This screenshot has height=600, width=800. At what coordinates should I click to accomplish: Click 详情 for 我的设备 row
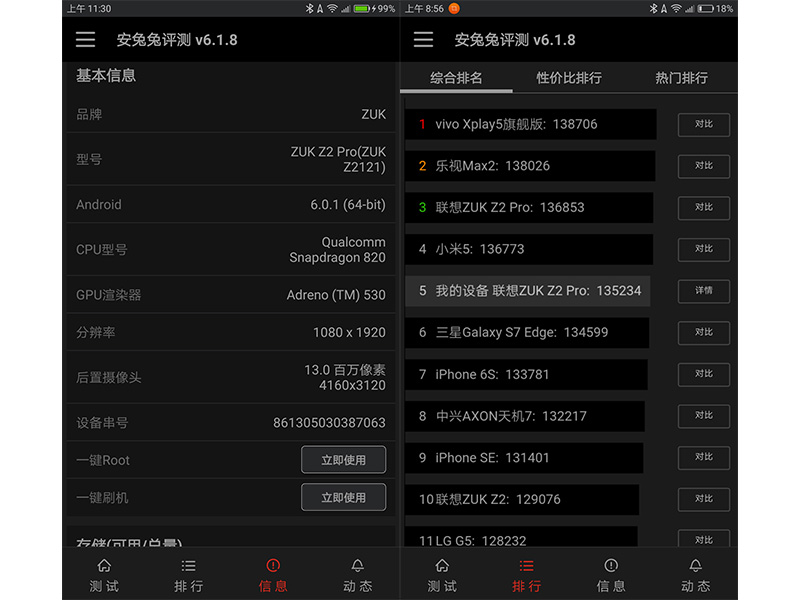pos(704,291)
